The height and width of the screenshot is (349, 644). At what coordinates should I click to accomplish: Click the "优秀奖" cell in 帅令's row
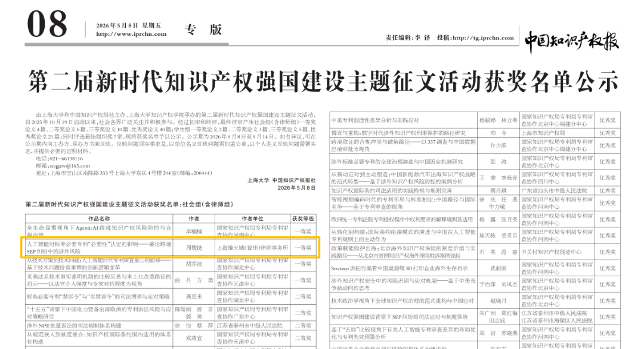608,133
